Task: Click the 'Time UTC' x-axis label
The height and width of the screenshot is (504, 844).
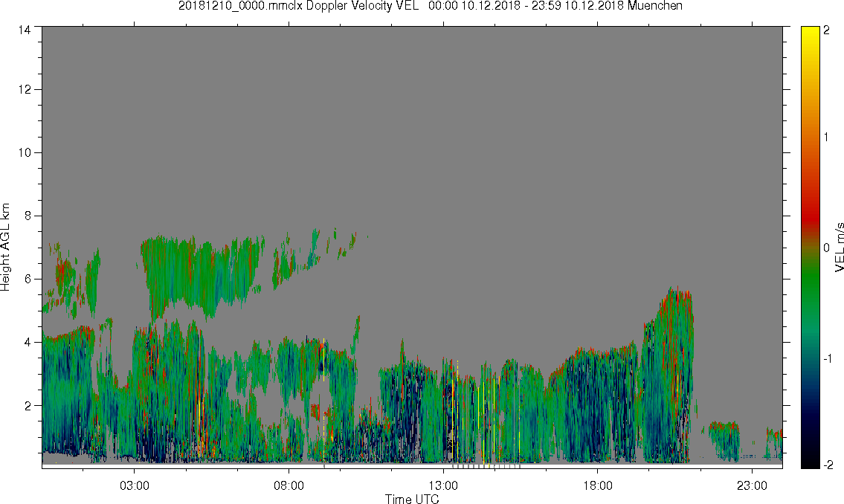Action: (x=412, y=499)
